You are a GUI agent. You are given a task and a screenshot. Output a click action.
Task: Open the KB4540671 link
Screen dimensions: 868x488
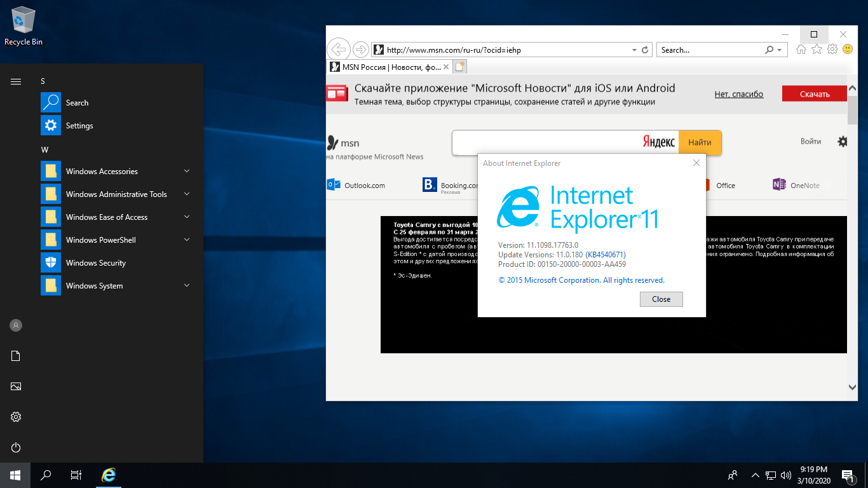click(x=606, y=255)
